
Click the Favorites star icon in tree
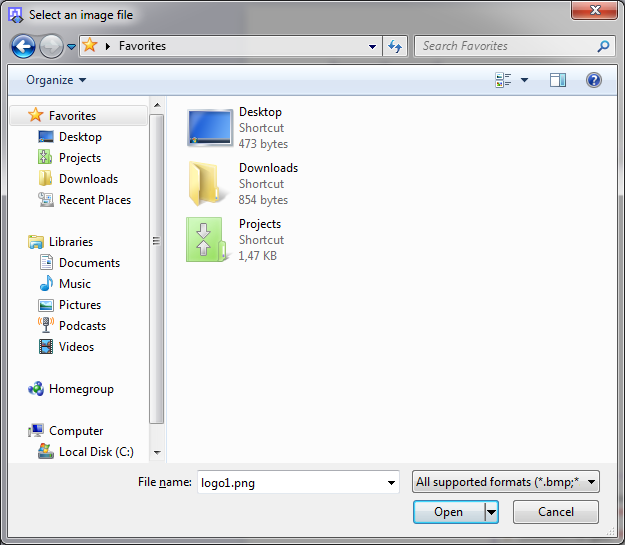(35, 115)
